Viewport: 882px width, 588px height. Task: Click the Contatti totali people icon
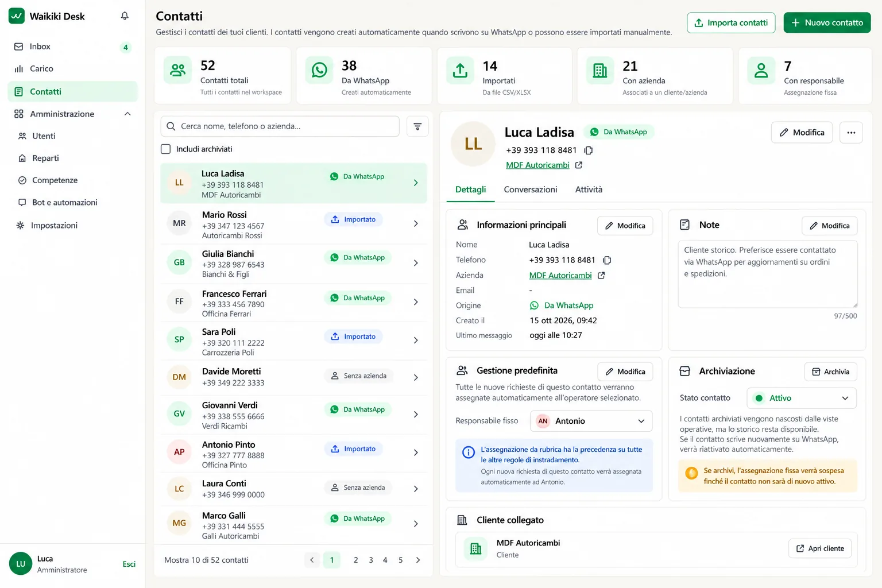[178, 70]
